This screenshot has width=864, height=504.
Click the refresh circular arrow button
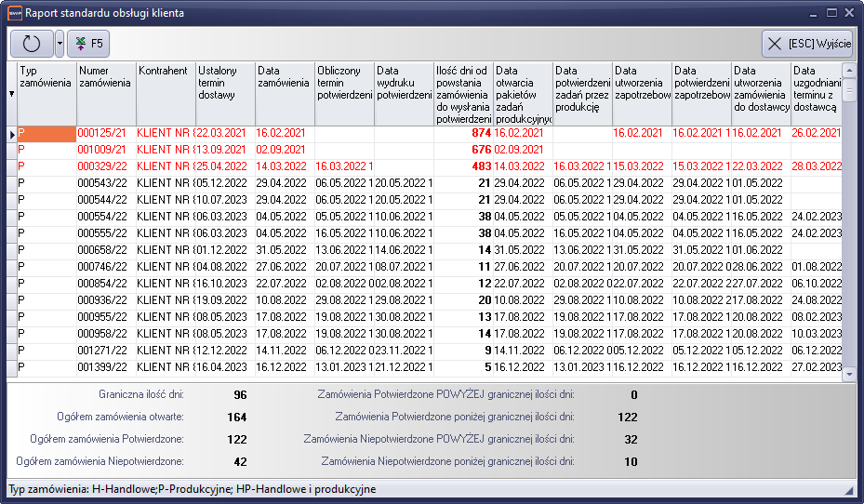[x=32, y=43]
